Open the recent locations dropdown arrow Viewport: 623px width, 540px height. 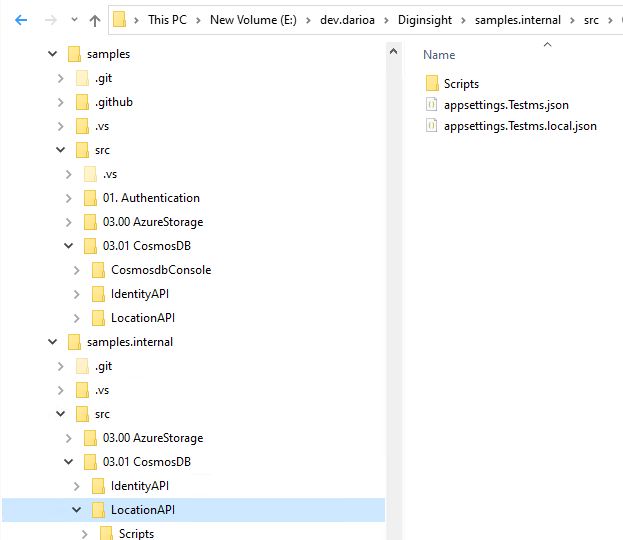tap(72, 20)
